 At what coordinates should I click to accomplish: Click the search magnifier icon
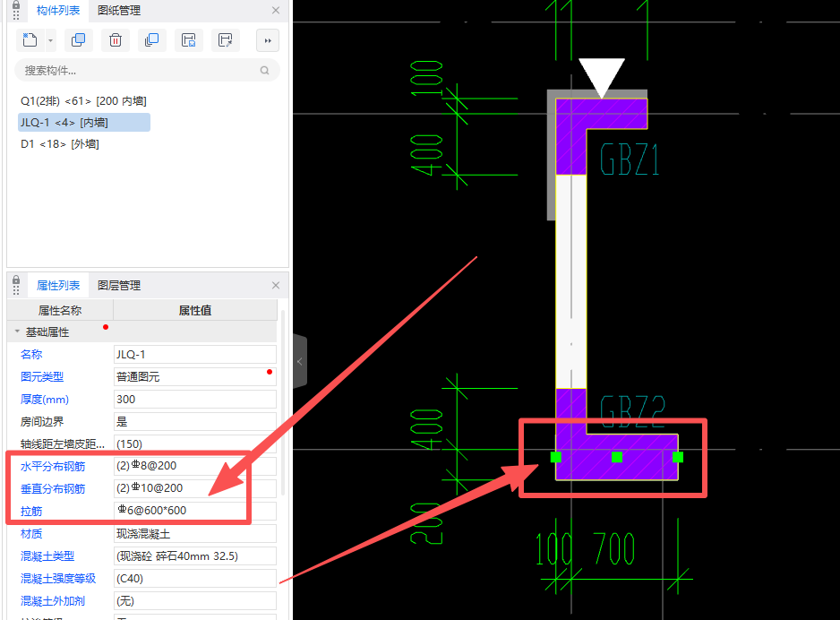[265, 70]
